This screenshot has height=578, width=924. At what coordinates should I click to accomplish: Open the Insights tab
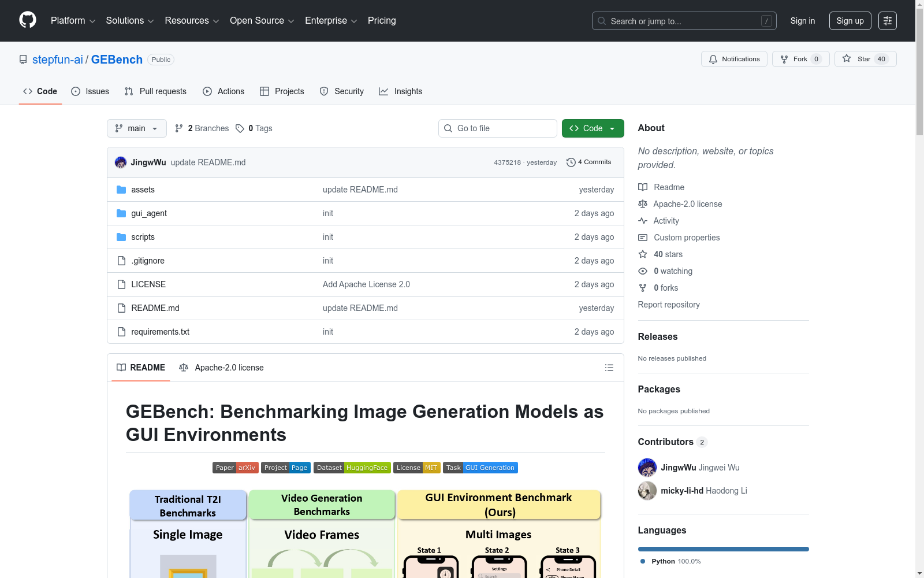(x=401, y=91)
